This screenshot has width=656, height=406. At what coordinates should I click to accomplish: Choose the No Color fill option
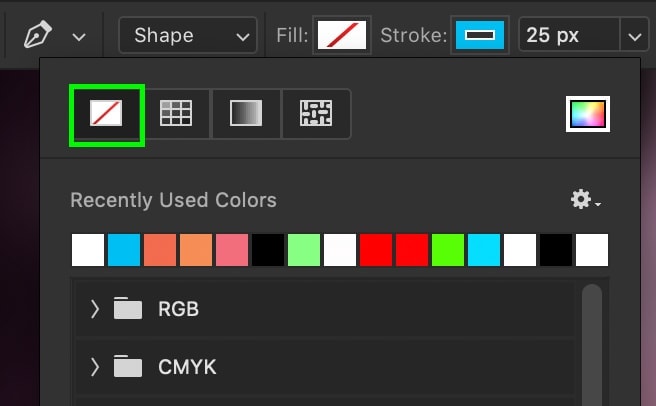[106, 113]
